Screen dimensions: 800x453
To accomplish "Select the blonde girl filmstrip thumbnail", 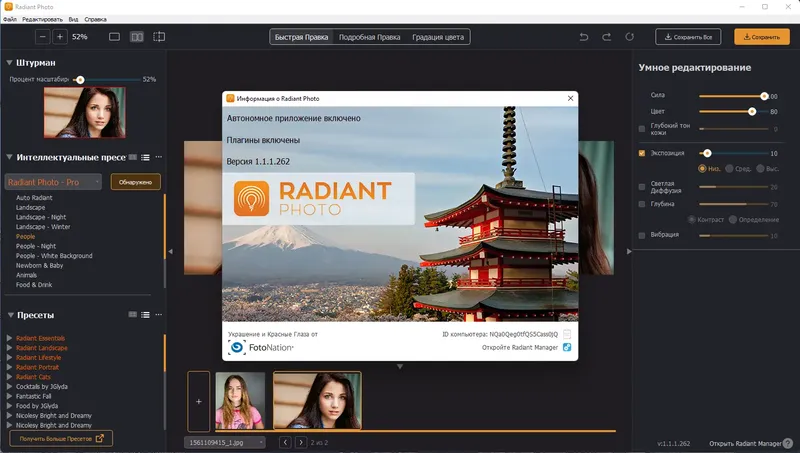I will click(x=240, y=400).
